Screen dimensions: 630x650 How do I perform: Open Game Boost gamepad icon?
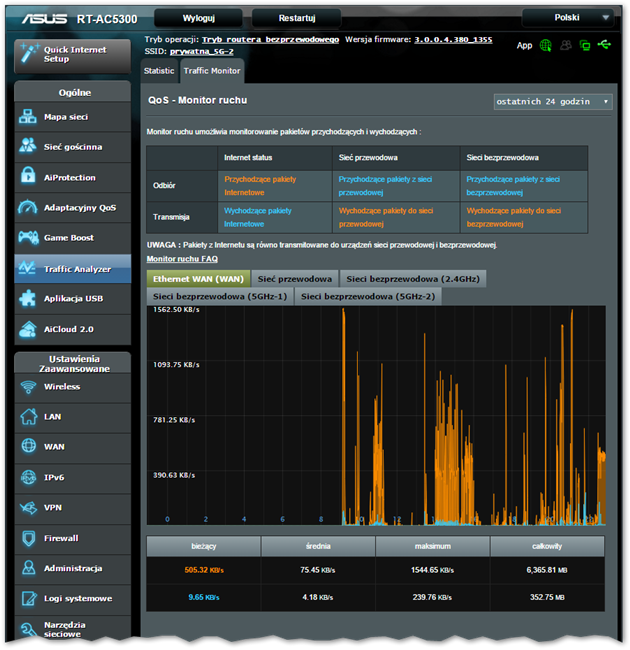[x=28, y=237]
